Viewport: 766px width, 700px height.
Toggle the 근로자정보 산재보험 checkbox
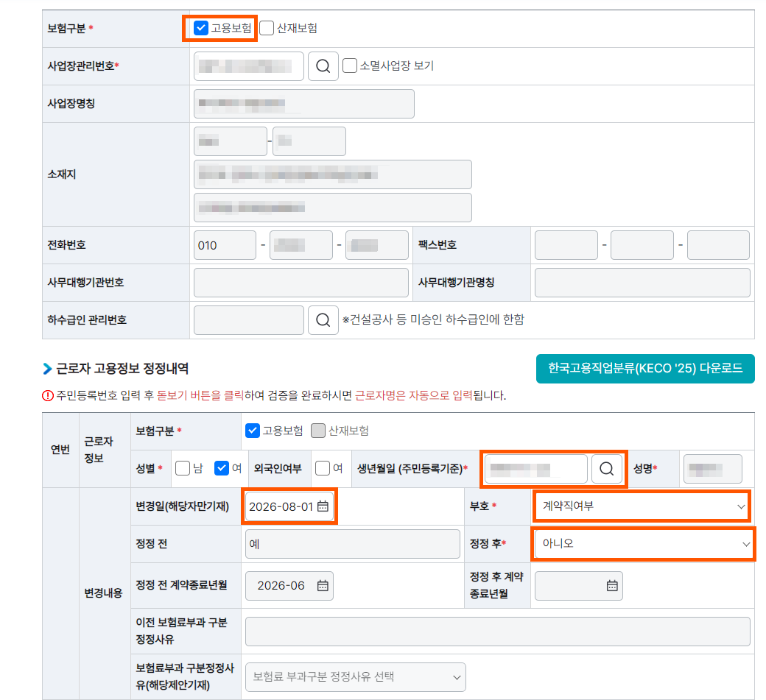click(x=318, y=431)
